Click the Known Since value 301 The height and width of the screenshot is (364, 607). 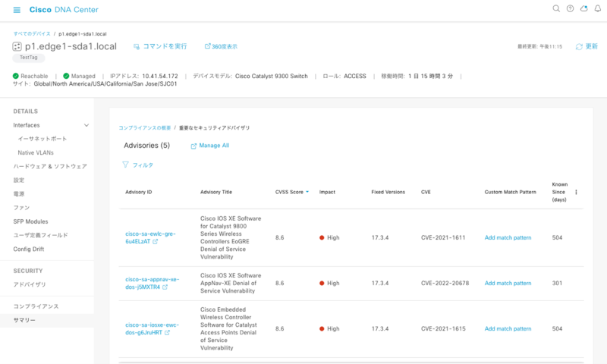[x=557, y=283]
